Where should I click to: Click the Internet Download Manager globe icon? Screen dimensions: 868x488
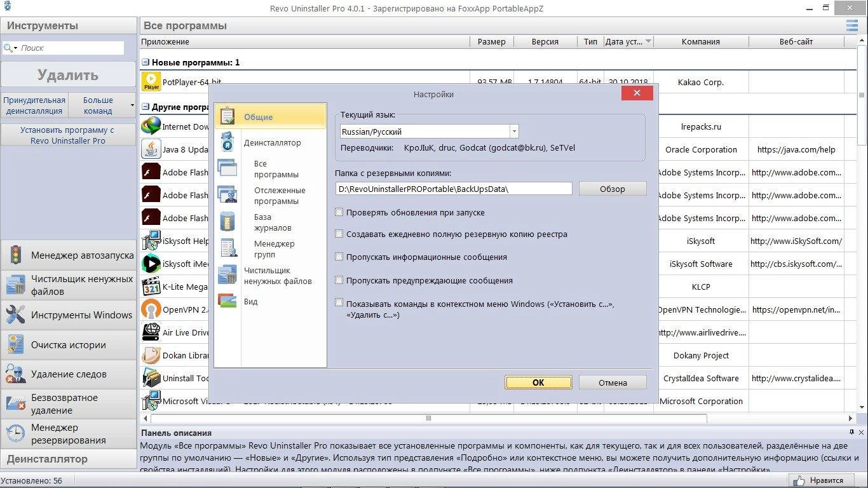click(151, 126)
